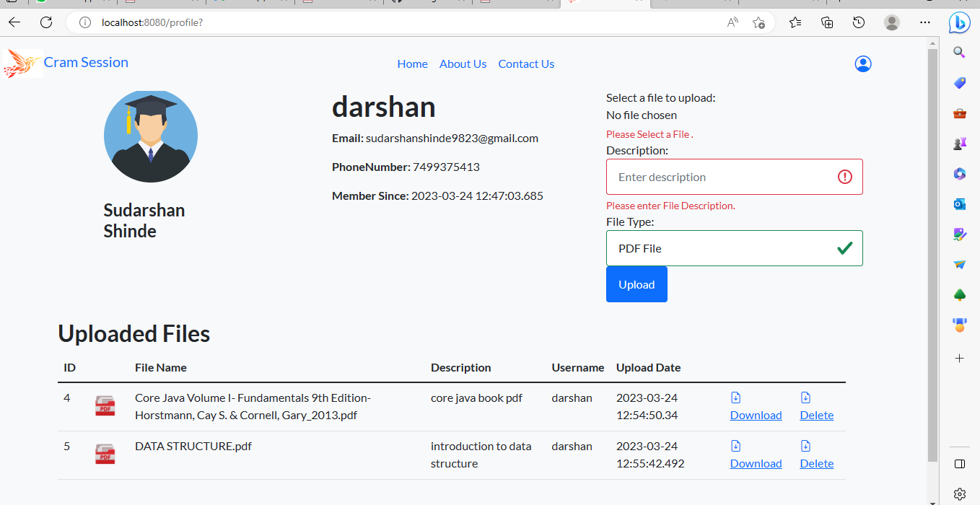Choose a file via No file chosen
This screenshot has height=505, width=980.
click(x=642, y=115)
